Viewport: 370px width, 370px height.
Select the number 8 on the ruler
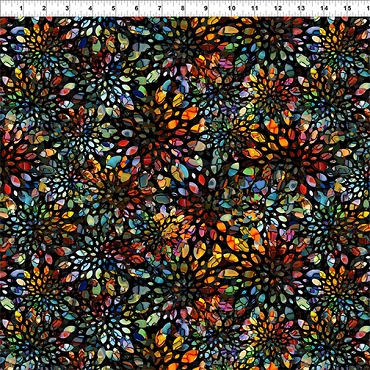click(x=183, y=8)
